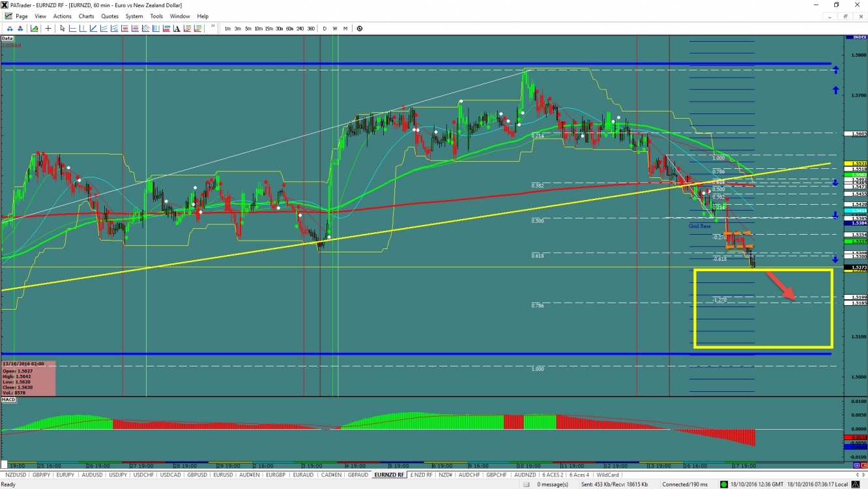Switch to the GBPCHF tab
Screen dimensions: 868x489
pyautogui.click(x=497, y=475)
